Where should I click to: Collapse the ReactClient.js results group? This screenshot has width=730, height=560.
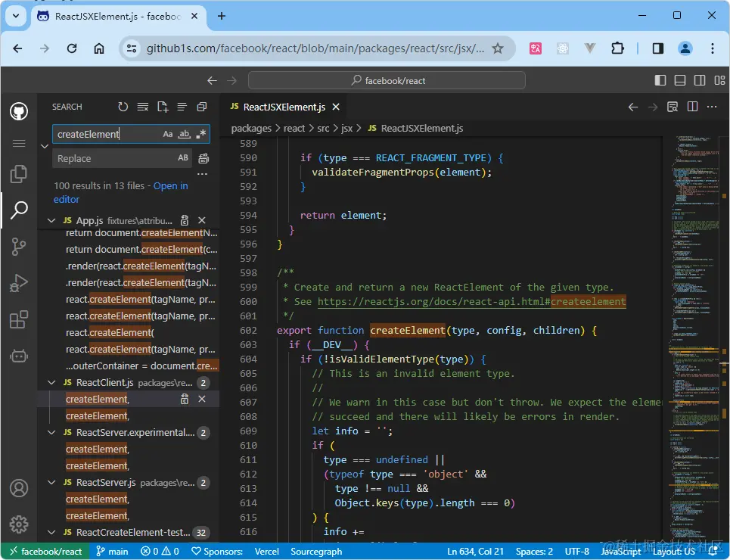point(51,382)
